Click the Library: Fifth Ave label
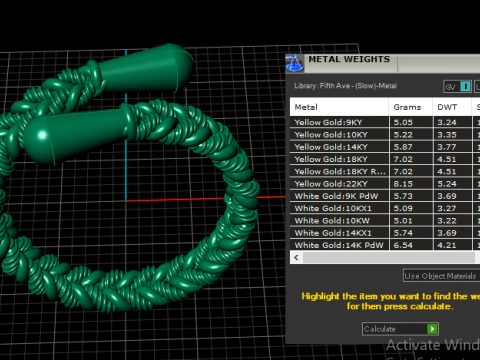Image resolution: width=480 pixels, height=360 pixels. point(346,86)
